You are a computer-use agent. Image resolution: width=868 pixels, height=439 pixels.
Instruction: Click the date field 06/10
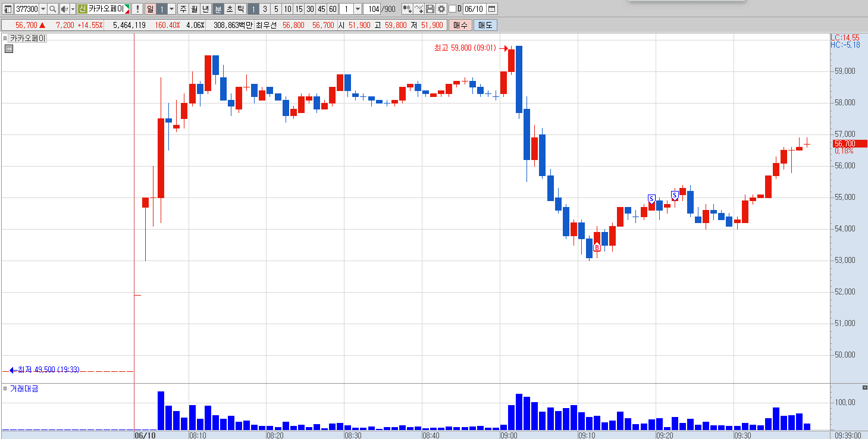pos(474,9)
